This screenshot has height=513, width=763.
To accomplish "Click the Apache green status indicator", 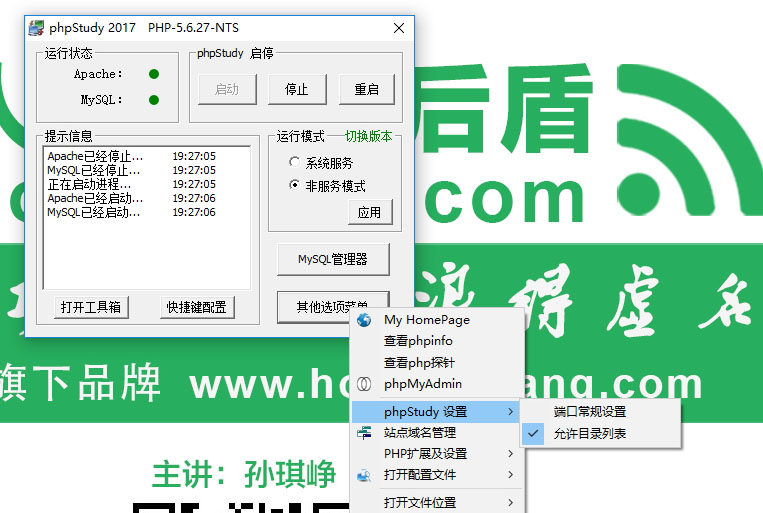I will point(154,74).
